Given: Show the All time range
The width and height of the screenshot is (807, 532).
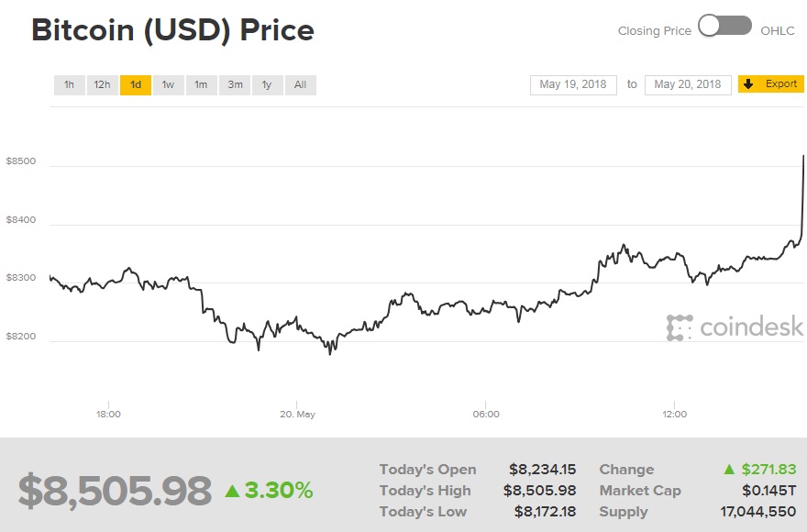Looking at the screenshot, I should (x=300, y=84).
